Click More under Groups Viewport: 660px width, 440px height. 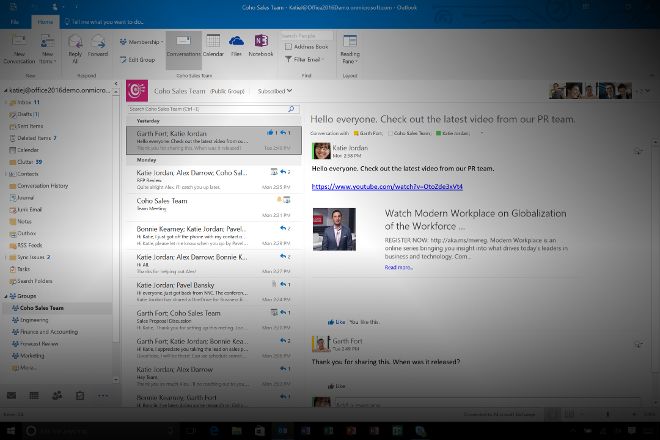point(24,368)
